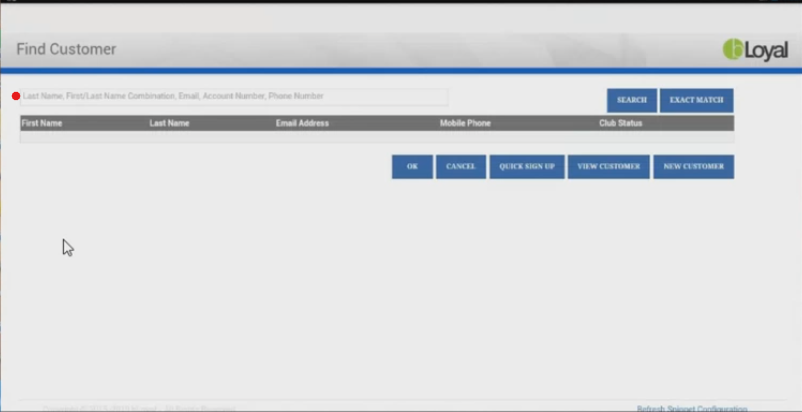Image resolution: width=802 pixels, height=412 pixels.
Task: Confirm with the OK button
Action: (412, 167)
